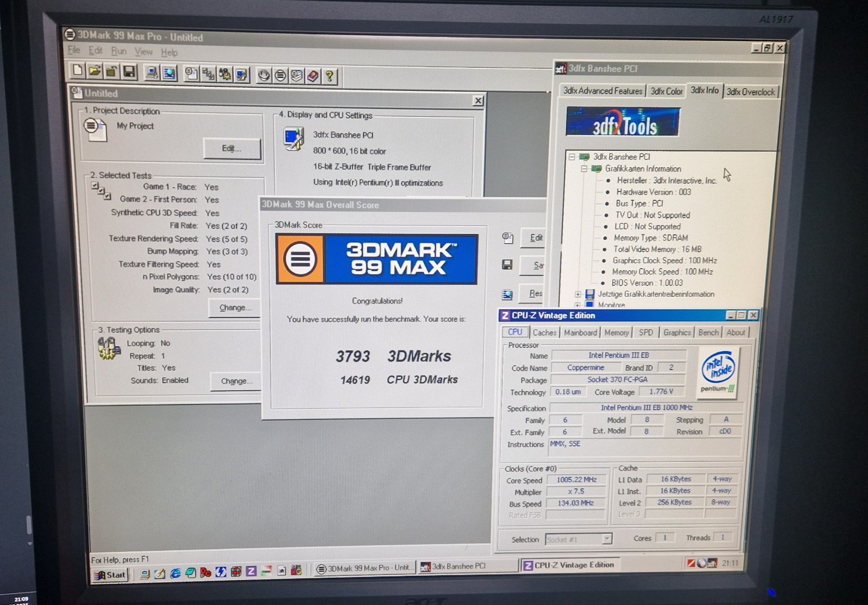Activate 3DMark 99 Max Pro taskbar button
The height and width of the screenshot is (605, 868).
pos(365,568)
